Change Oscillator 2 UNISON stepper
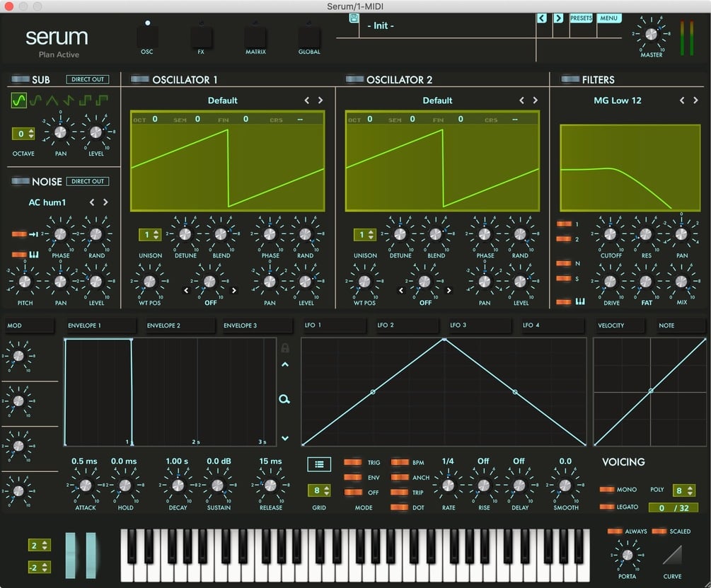 pyautogui.click(x=365, y=235)
